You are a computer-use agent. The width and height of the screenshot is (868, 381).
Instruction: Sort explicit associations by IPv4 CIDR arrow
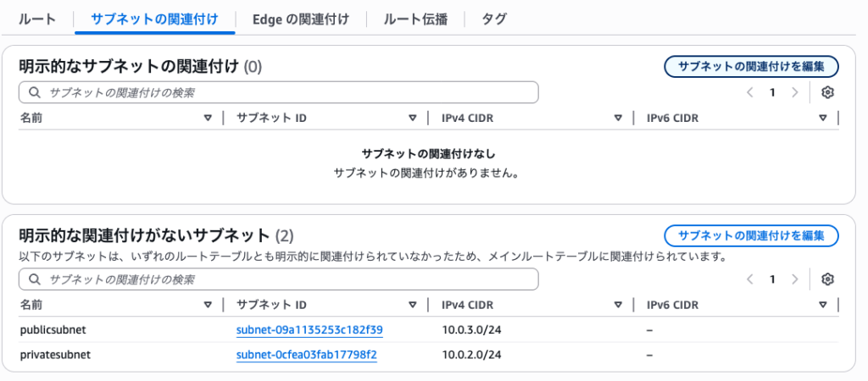618,119
